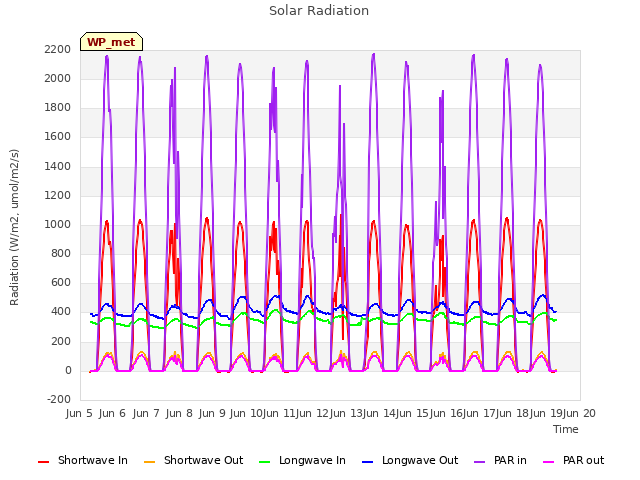Image resolution: width=640 pixels, height=480 pixels.
Task: Click the 1400 y-axis tick label
Action: pyautogui.click(x=58, y=166)
